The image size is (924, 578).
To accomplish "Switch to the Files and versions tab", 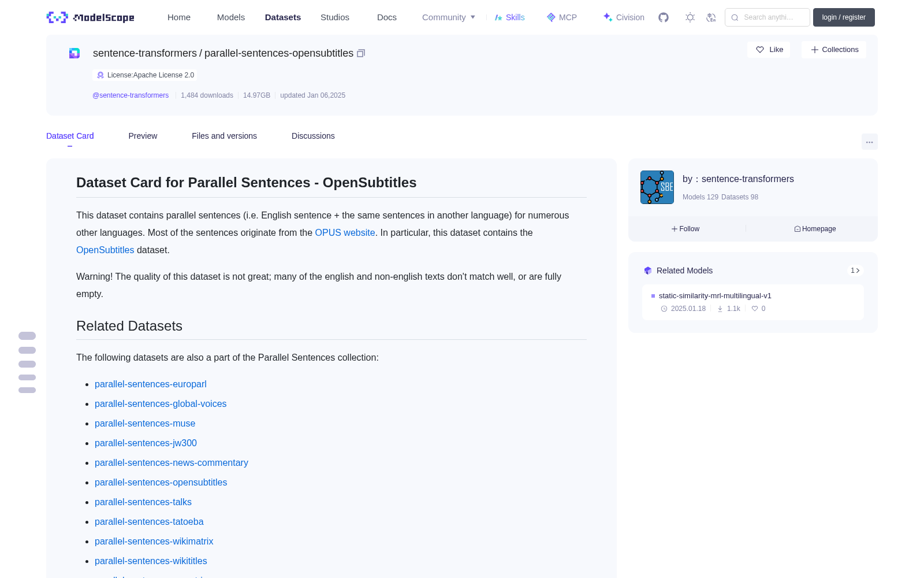I will click(224, 136).
